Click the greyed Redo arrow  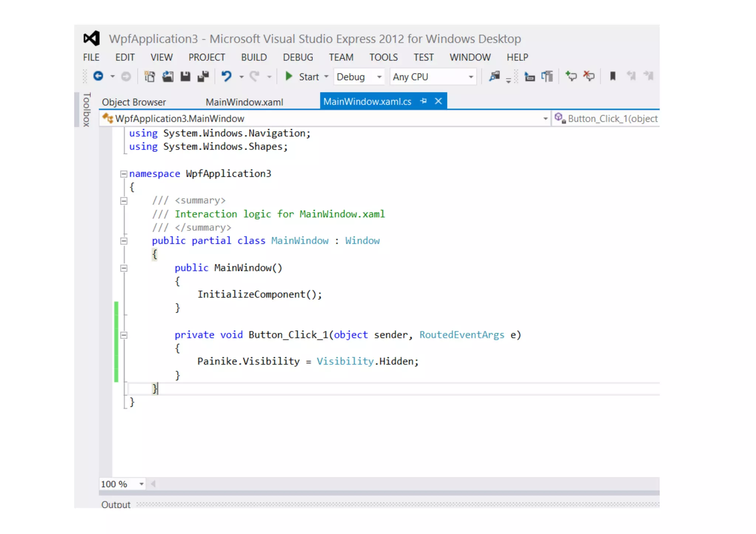coord(255,76)
